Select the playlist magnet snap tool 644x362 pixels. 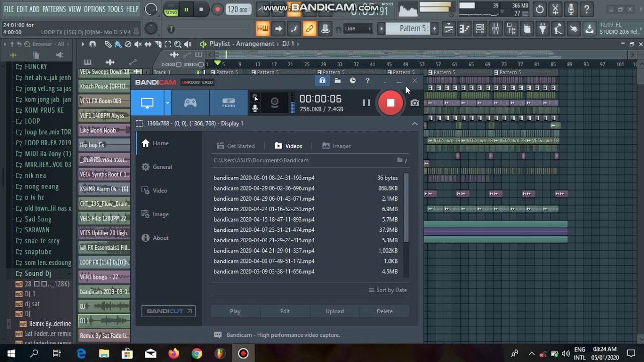(93, 44)
